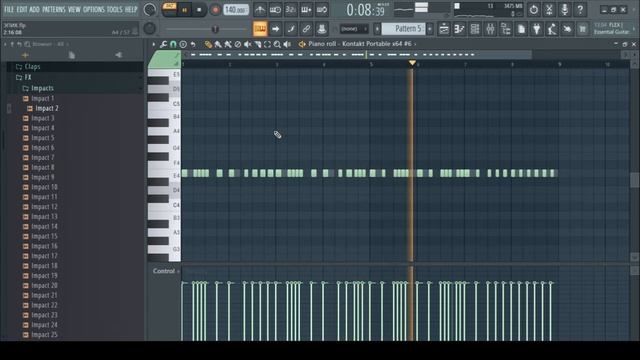Screen dimensions: 640x360
Task: Select the paint brush tool in piano roll
Action: [x=218, y=44]
